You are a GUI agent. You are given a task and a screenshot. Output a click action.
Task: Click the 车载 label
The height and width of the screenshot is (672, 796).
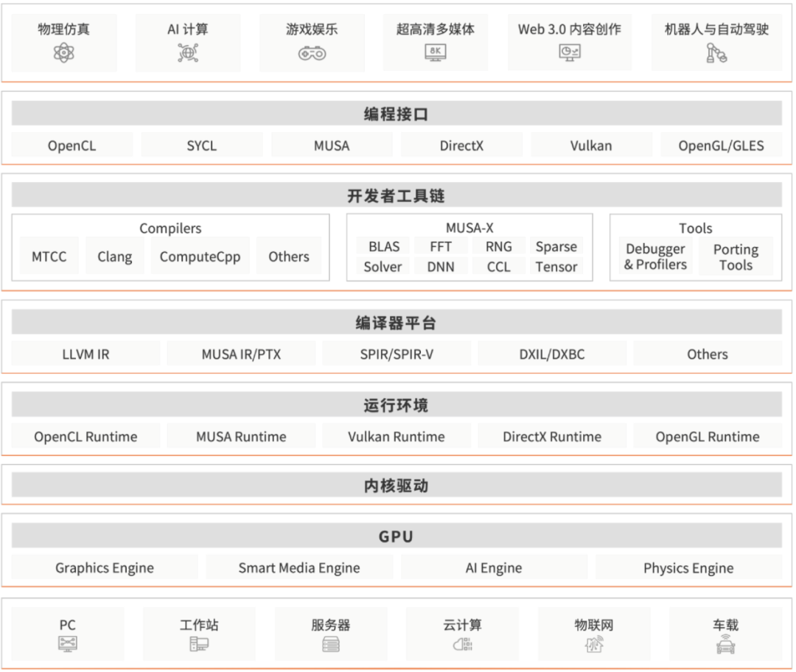click(x=725, y=624)
